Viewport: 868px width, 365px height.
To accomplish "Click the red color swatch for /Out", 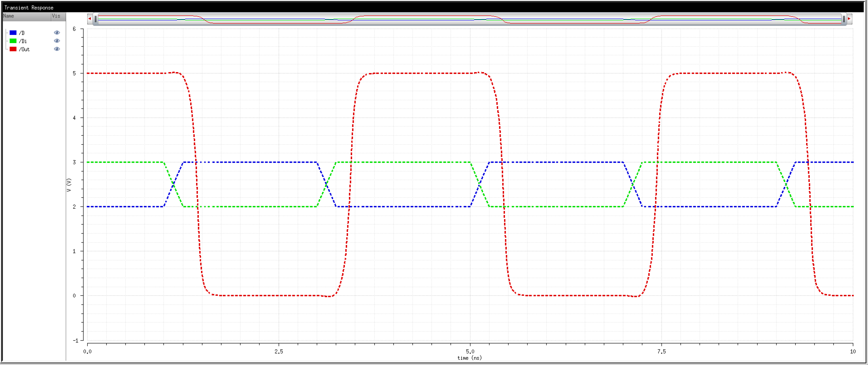I will pyautogui.click(x=13, y=49).
